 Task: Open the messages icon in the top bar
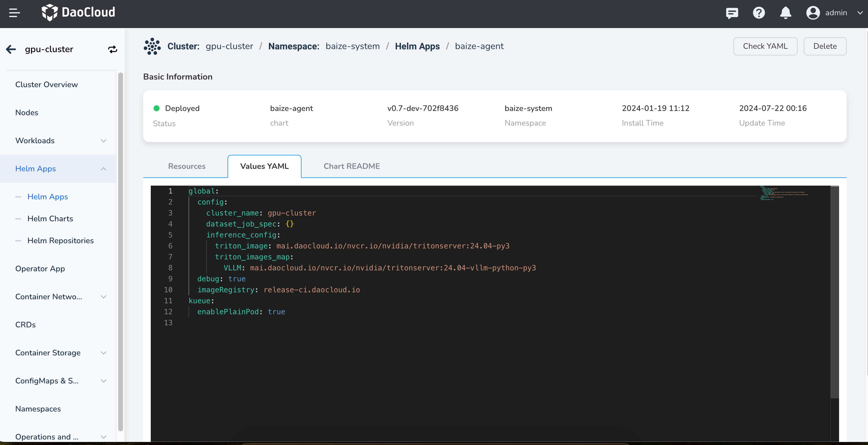[732, 13]
